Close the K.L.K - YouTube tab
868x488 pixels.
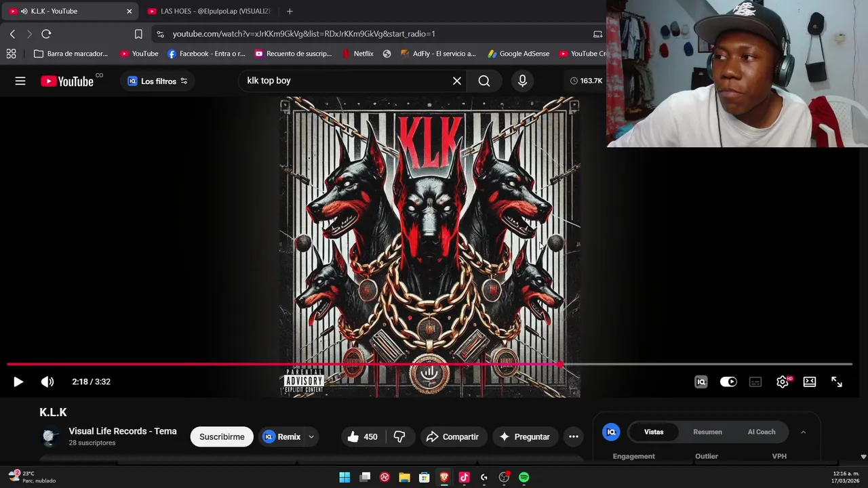click(129, 11)
